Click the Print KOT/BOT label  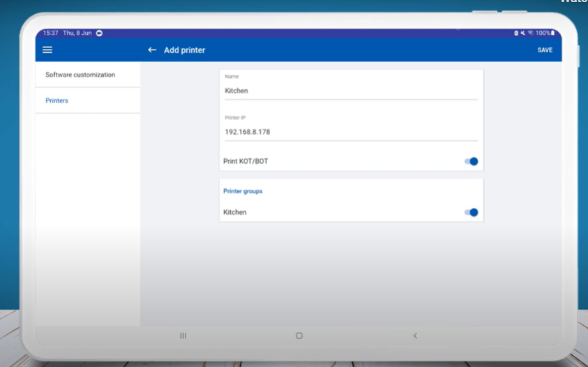point(246,161)
